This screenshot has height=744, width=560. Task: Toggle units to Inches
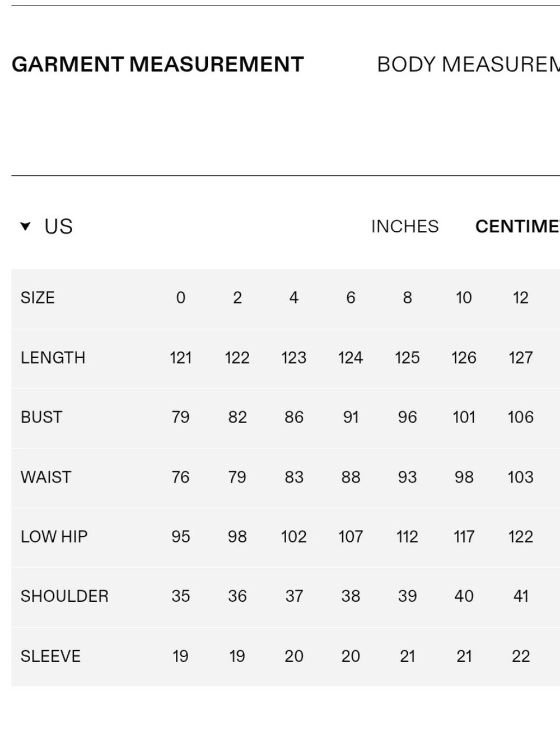[405, 226]
